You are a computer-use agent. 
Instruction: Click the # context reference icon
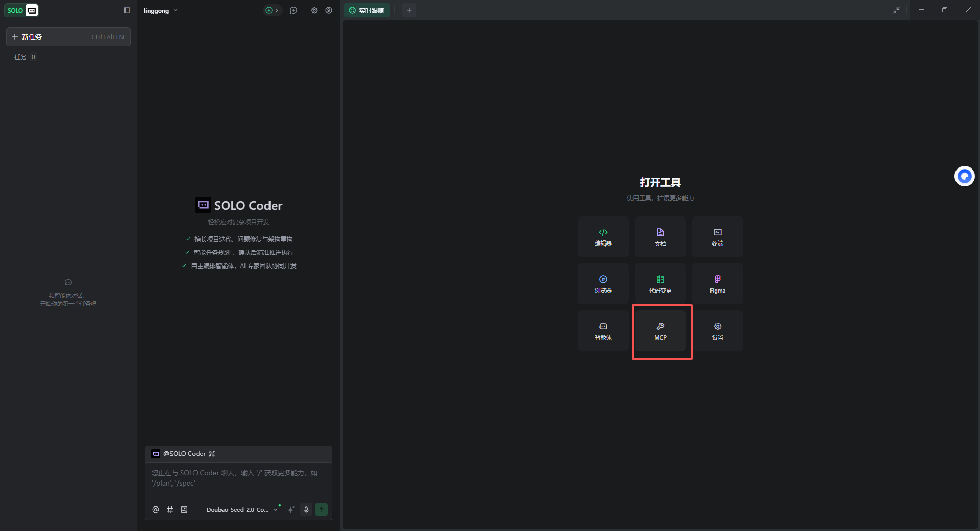(x=170, y=510)
